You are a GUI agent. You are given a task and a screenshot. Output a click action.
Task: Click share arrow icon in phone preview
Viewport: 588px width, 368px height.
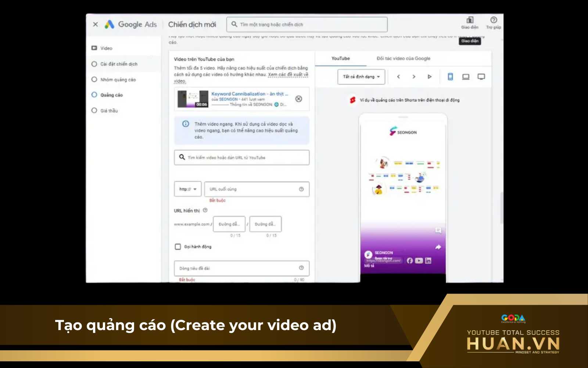[438, 247]
